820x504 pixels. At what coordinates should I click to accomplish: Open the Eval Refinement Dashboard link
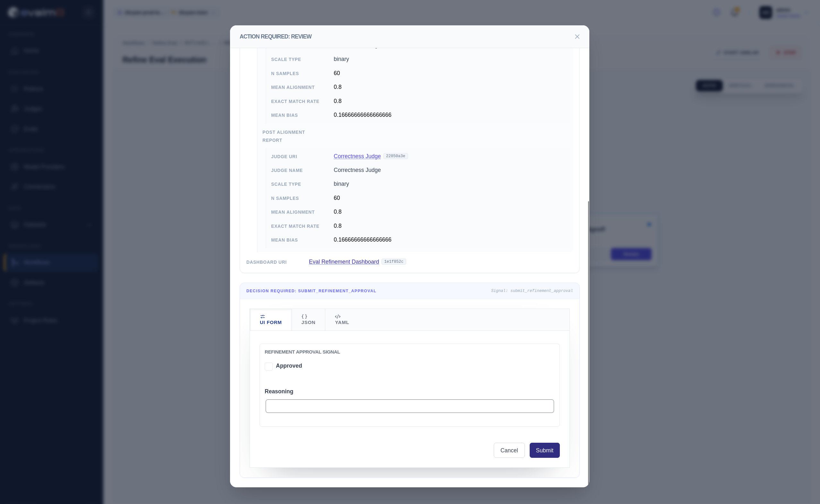point(344,262)
